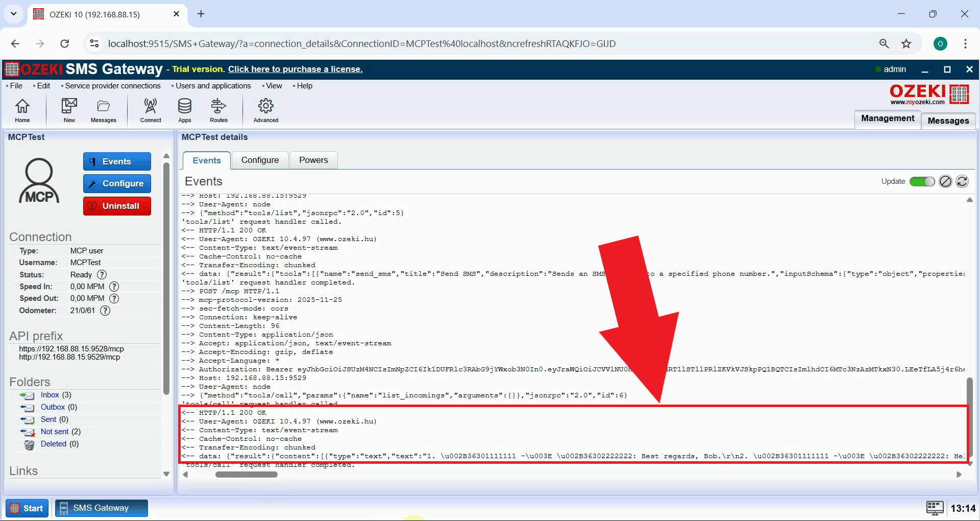Open the Apps database icon
The width and height of the screenshot is (980, 521).
tap(185, 110)
